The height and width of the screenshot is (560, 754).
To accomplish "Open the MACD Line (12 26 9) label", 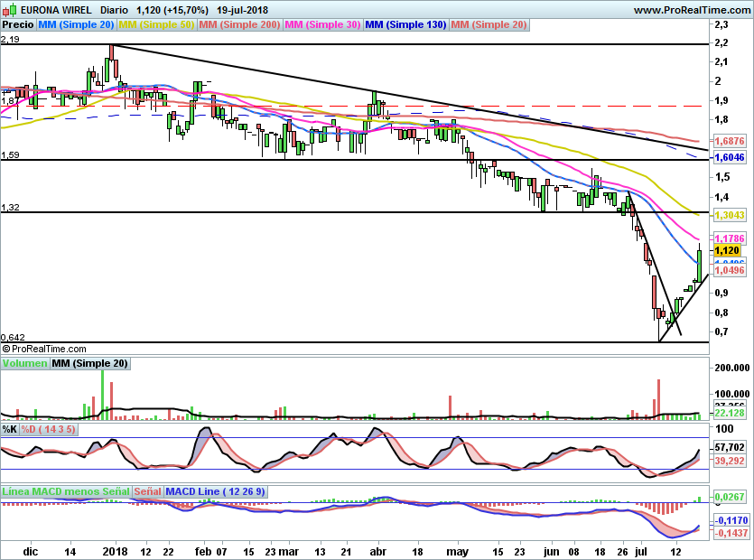I will pyautogui.click(x=216, y=491).
